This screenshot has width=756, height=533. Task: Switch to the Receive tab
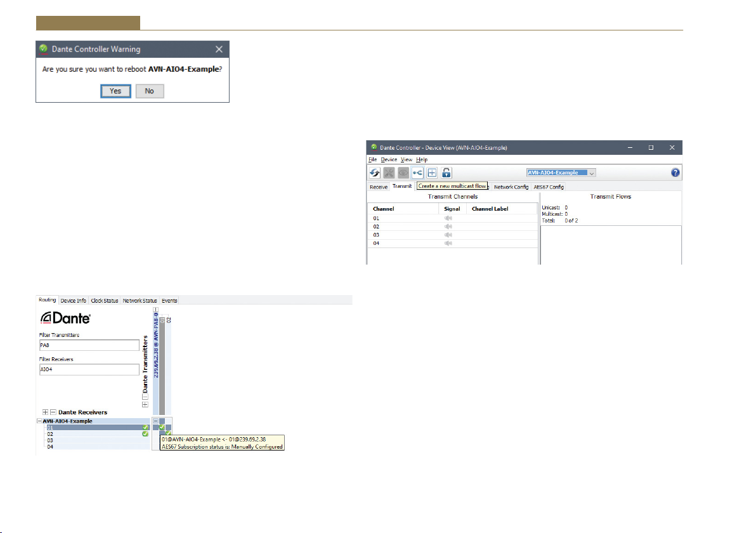(x=379, y=187)
